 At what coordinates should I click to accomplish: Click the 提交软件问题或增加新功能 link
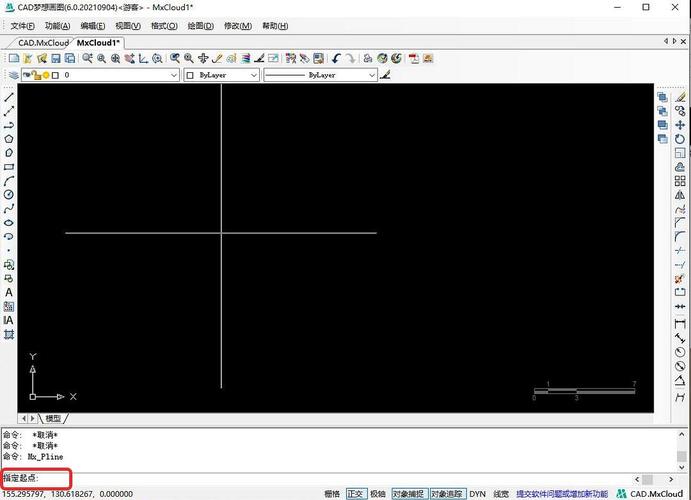(x=561, y=494)
